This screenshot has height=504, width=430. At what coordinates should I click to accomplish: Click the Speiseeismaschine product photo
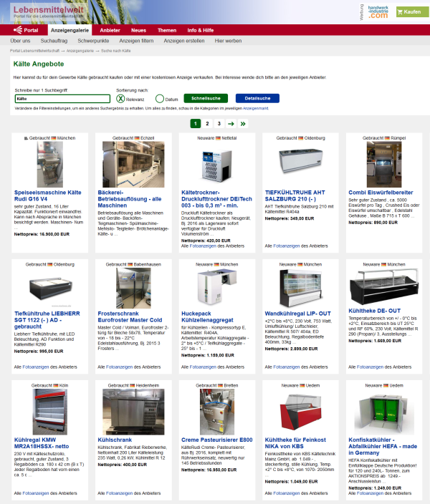(50, 164)
